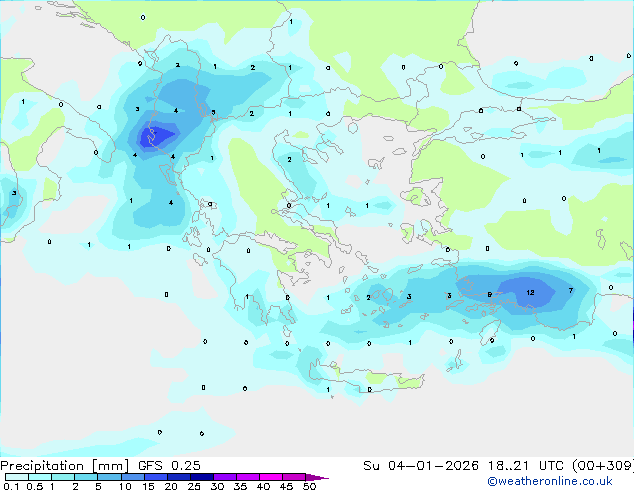634x490 pixels.
Task: Select the 0.5–1 mm legend color segment
Action: click(x=40, y=477)
